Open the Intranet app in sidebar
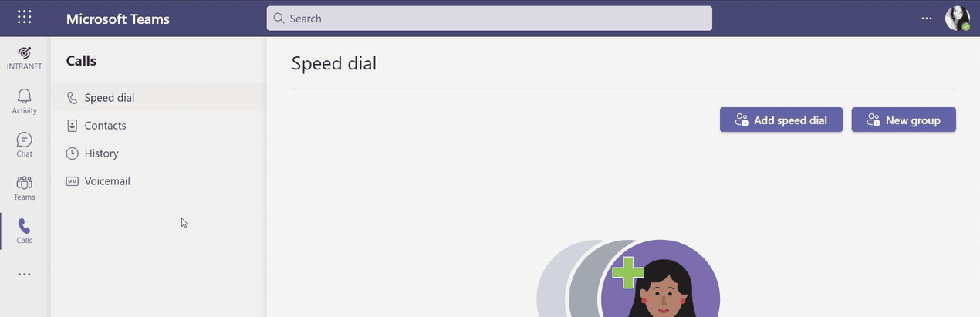The height and width of the screenshot is (317, 980). click(25, 58)
